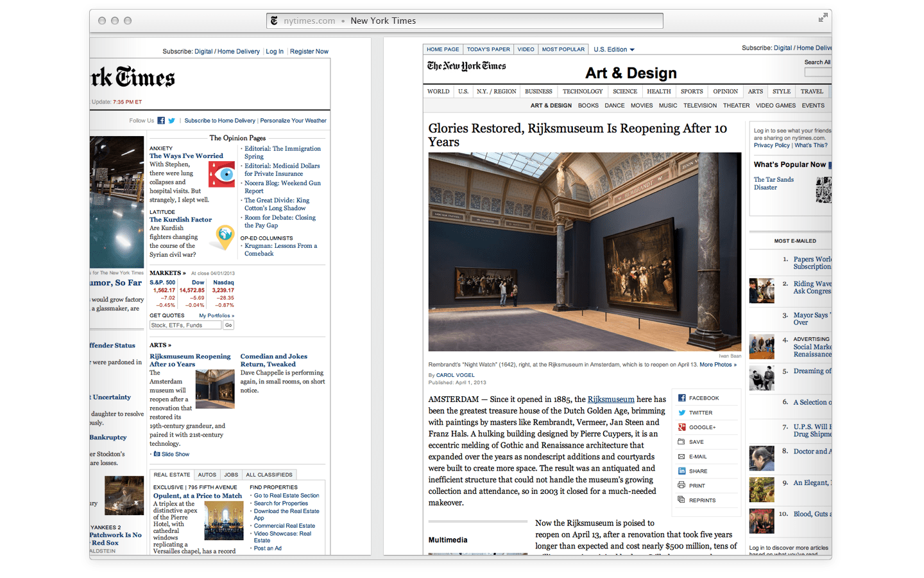Click Register Now link
Screen dimensions: 924x578
[309, 51]
